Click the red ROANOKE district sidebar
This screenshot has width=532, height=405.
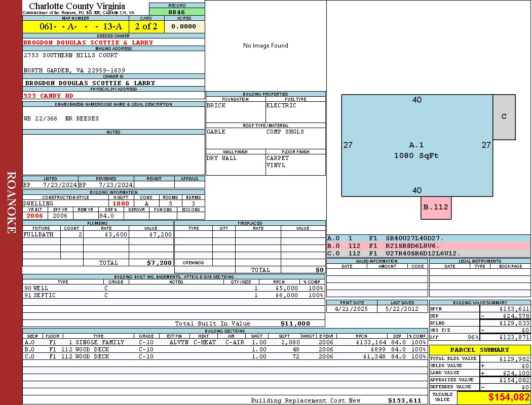pyautogui.click(x=11, y=202)
